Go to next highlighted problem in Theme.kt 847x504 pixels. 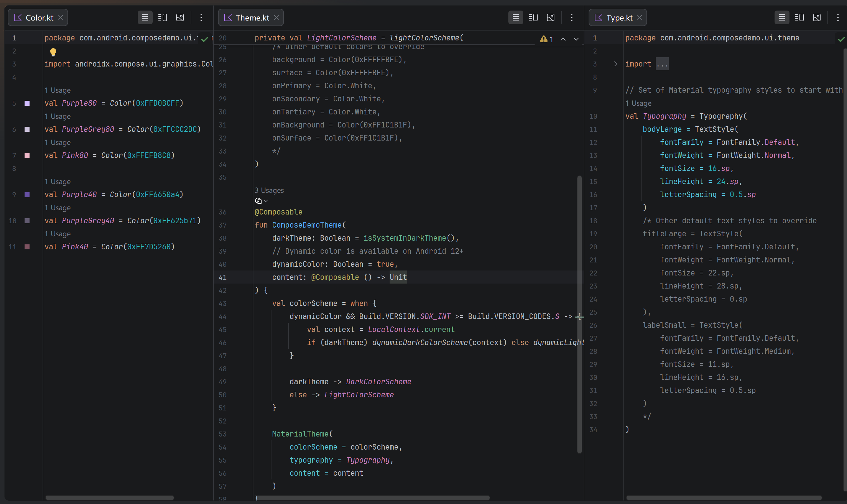[x=576, y=39]
